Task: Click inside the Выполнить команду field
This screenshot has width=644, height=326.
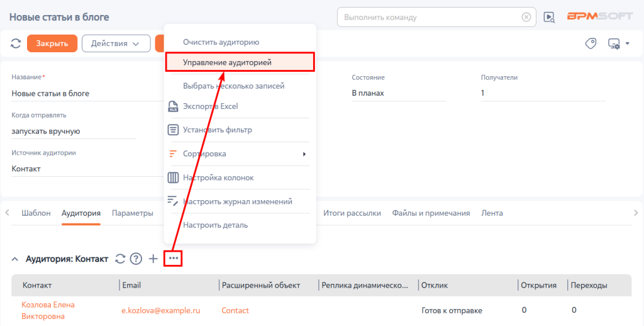Action: 431,17
